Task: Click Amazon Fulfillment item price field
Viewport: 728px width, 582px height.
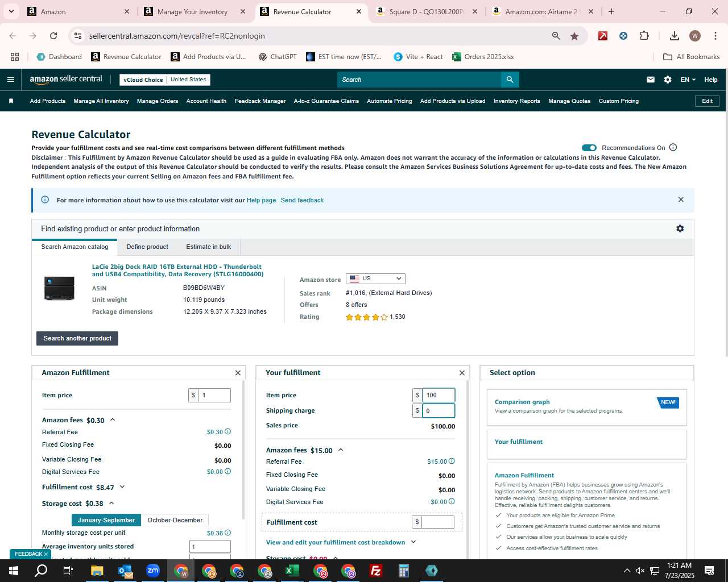Action: 214,395
